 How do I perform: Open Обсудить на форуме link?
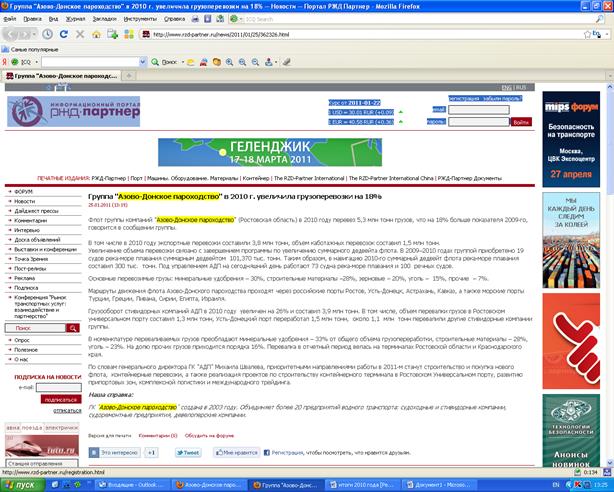209,435
